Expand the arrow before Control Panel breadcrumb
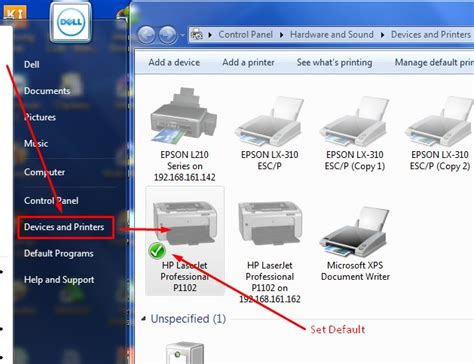Image resolution: width=474 pixels, height=364 pixels. (x=210, y=35)
